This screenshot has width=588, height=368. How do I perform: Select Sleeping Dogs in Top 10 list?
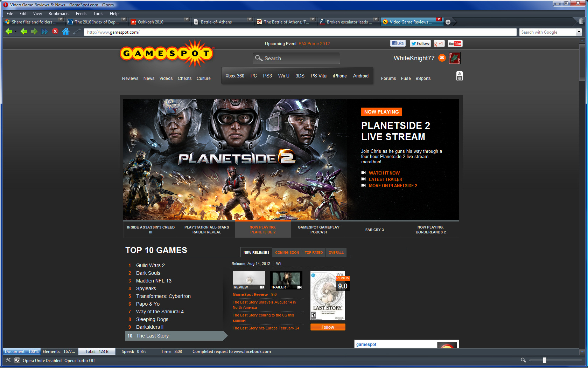[x=152, y=319]
